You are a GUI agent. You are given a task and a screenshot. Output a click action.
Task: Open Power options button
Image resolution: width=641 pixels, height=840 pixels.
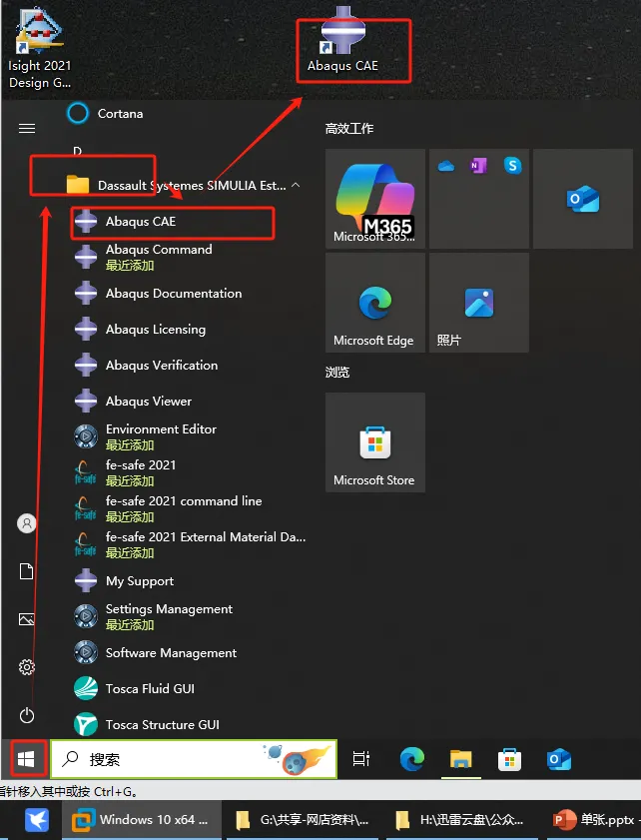[27, 715]
